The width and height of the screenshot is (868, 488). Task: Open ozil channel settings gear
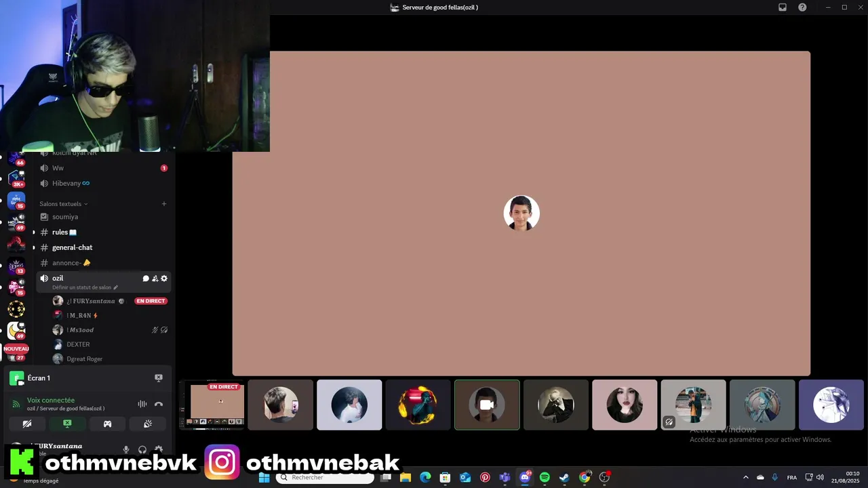tap(164, 279)
